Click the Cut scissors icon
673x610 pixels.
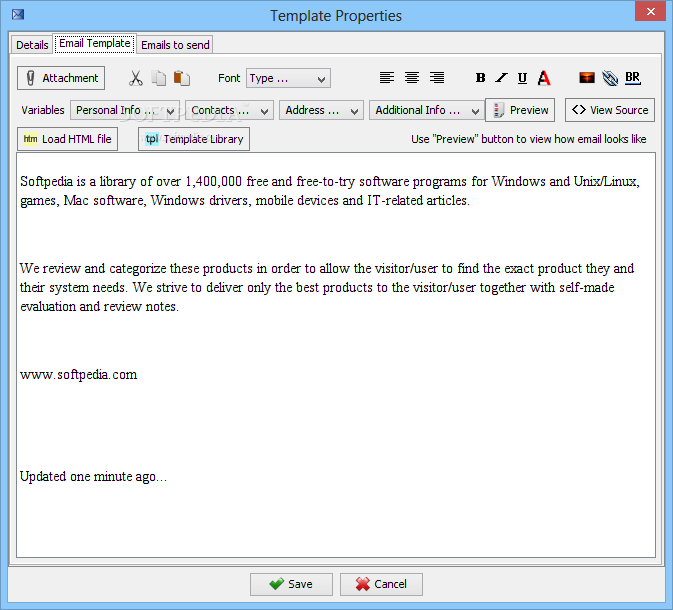click(136, 78)
